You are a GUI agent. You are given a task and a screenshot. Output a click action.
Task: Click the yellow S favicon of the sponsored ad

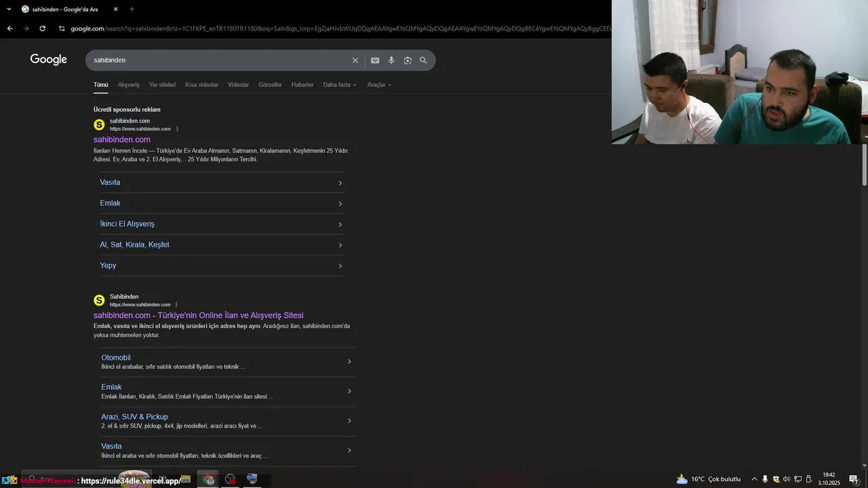[99, 125]
